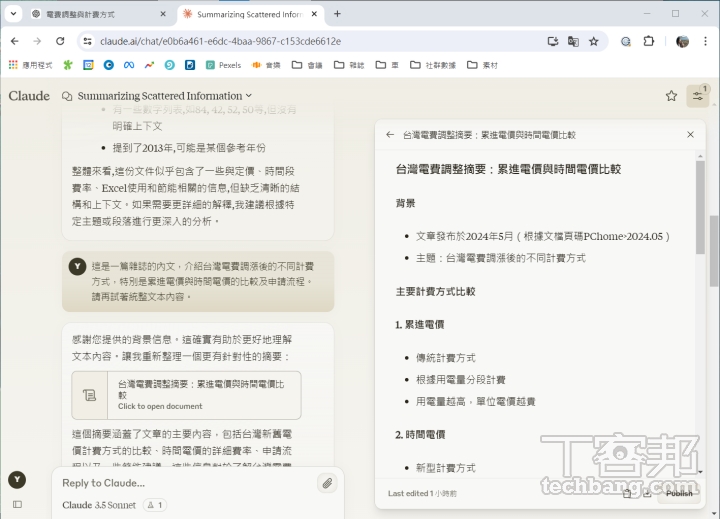Click the 1. 累進電價 heading

pyautogui.click(x=419, y=325)
